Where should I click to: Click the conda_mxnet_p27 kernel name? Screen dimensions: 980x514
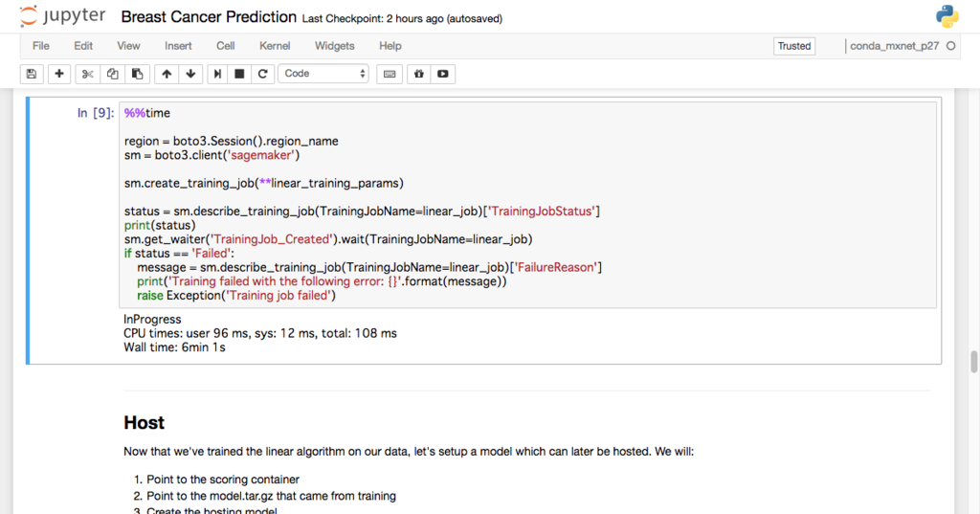[x=895, y=46]
